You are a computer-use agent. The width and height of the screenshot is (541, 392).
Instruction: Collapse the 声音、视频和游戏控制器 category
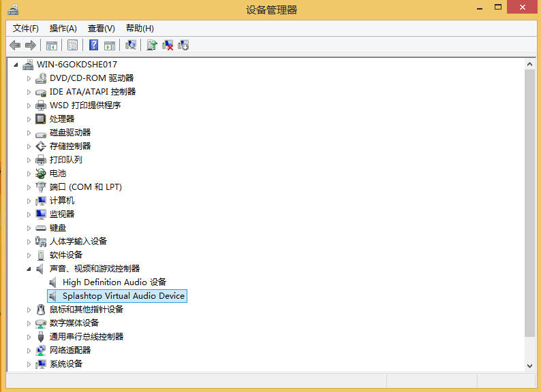(x=29, y=269)
